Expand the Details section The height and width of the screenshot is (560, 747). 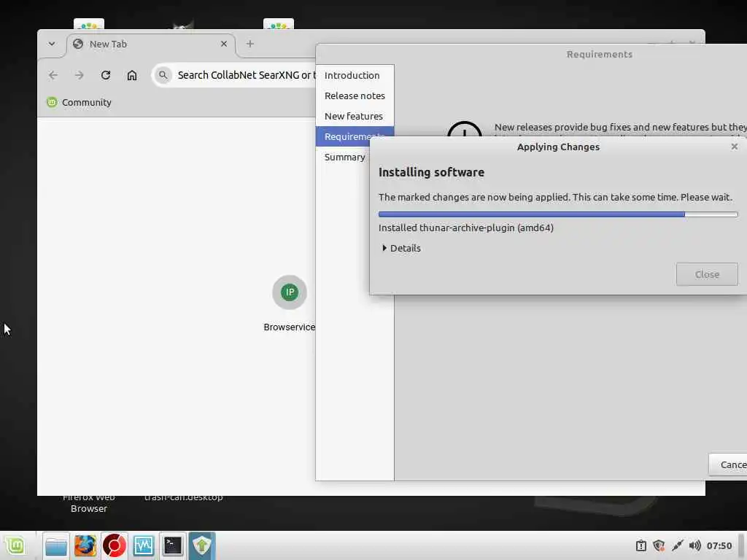(x=401, y=248)
